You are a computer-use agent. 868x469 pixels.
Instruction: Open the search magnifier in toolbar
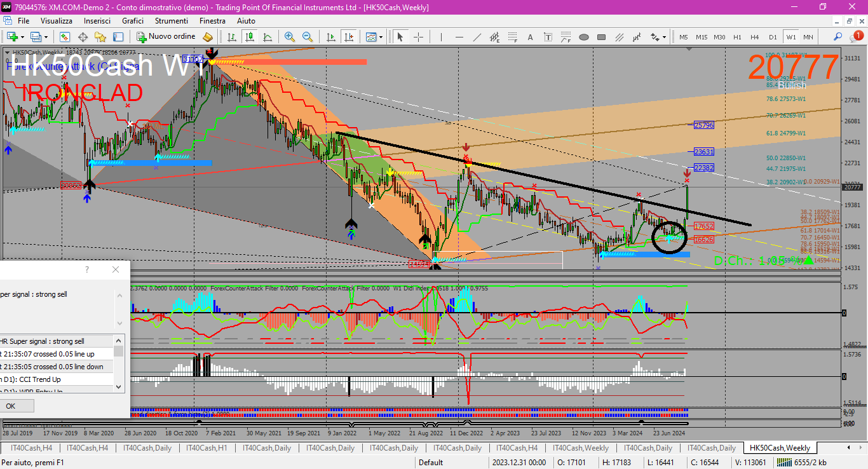(837, 37)
